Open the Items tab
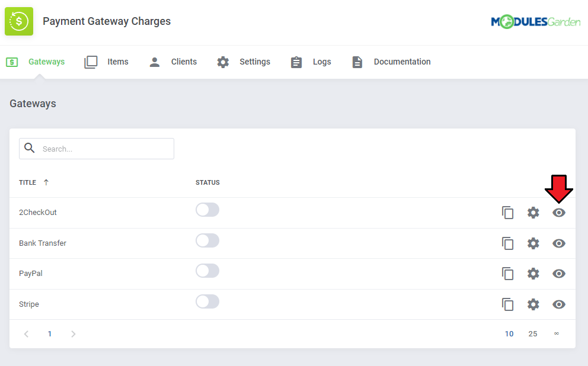Screen dimensions: 588x366 coord(118,62)
